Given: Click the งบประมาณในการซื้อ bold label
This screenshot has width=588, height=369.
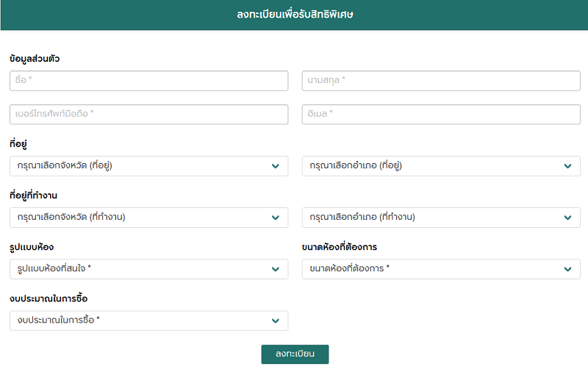Looking at the screenshot, I should pos(49,298).
